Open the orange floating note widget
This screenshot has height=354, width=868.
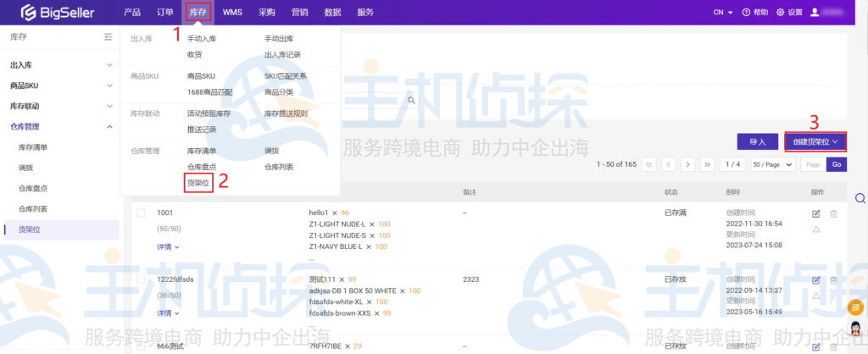[x=856, y=306]
